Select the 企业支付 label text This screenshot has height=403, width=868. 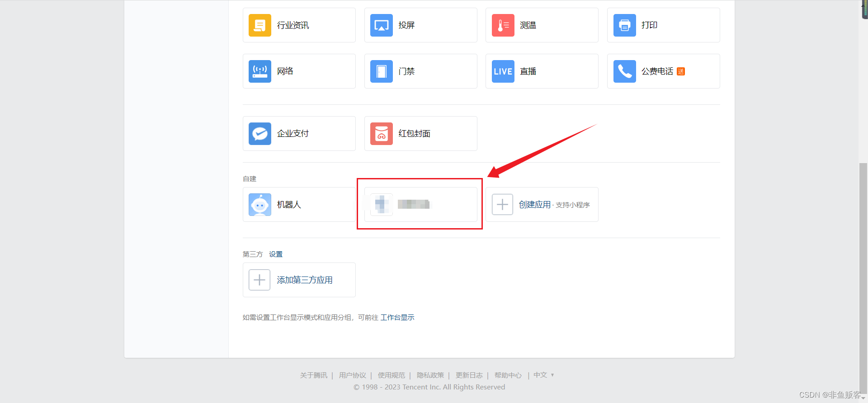point(293,134)
